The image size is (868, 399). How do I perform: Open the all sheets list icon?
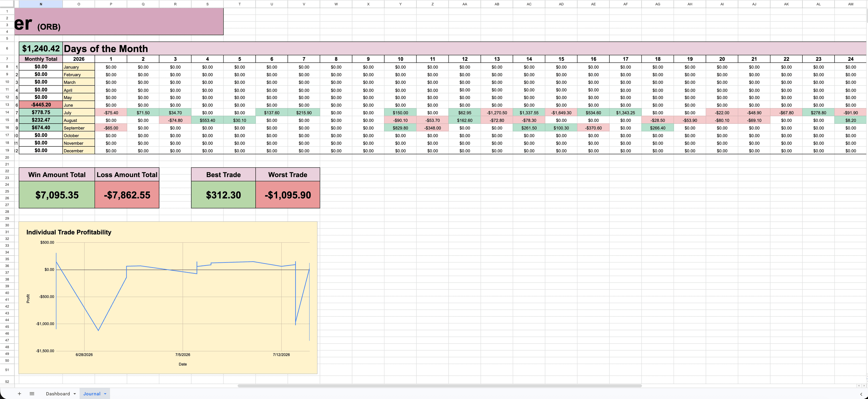32,394
